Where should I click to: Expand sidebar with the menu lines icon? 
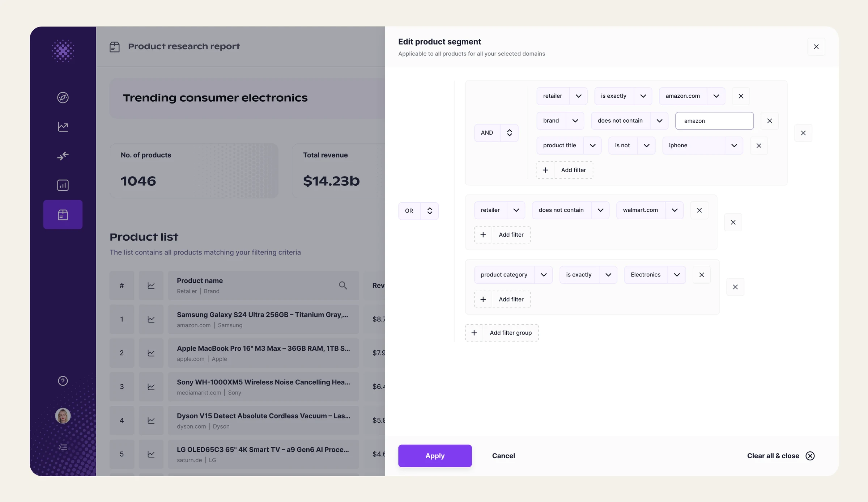pyautogui.click(x=63, y=447)
